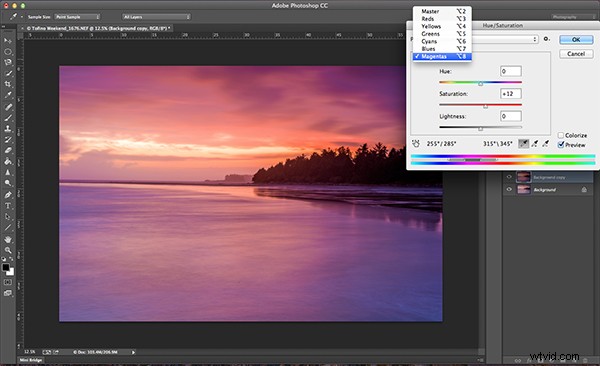Click the on-image adjustment hand icon

tap(416, 144)
